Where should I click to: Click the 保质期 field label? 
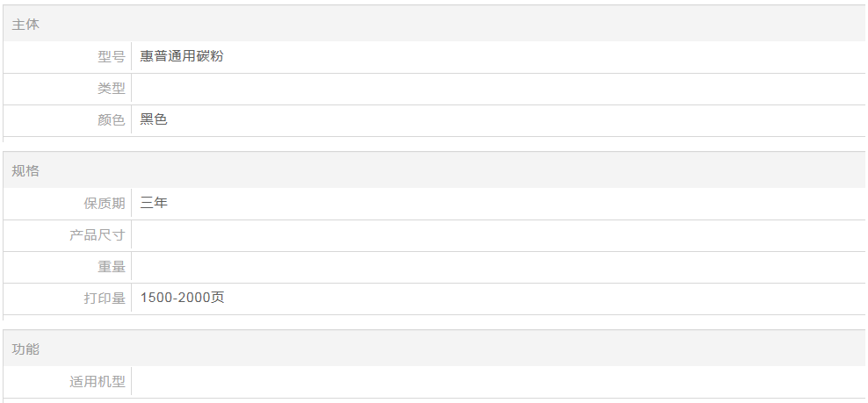click(x=104, y=204)
